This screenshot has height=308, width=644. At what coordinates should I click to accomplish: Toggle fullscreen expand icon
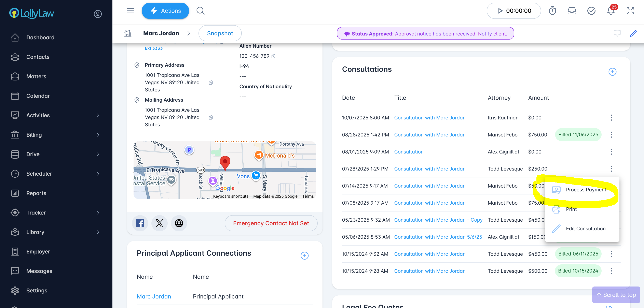pos(630,11)
